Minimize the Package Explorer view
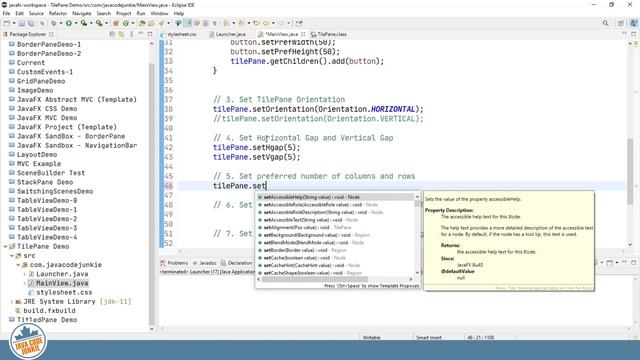Viewport: 640px width, 360px height. coord(141,34)
